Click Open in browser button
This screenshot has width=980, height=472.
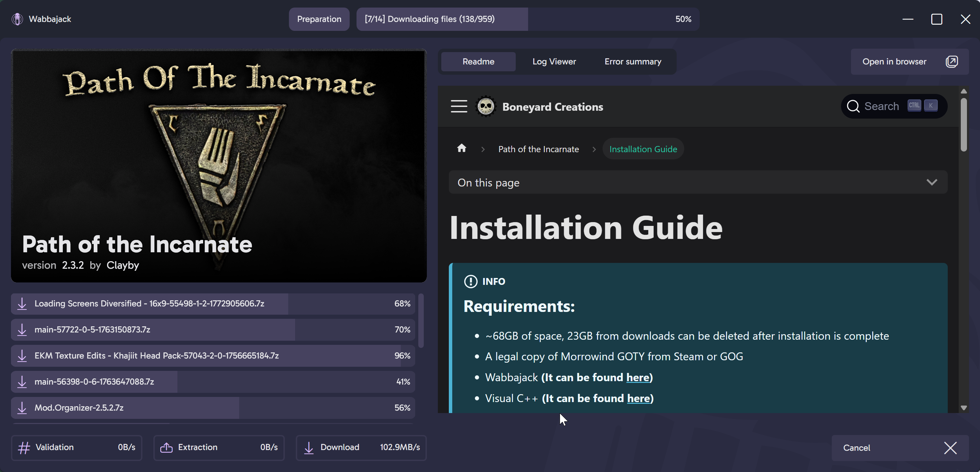click(910, 62)
